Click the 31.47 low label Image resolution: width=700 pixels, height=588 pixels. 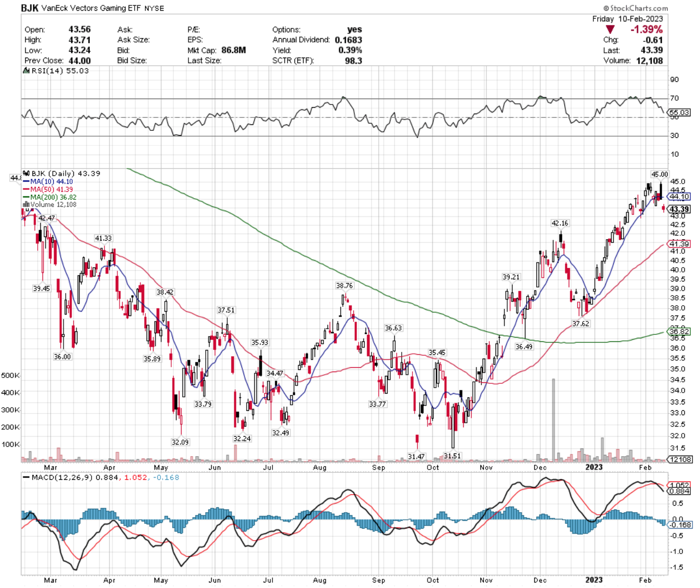pyautogui.click(x=416, y=456)
